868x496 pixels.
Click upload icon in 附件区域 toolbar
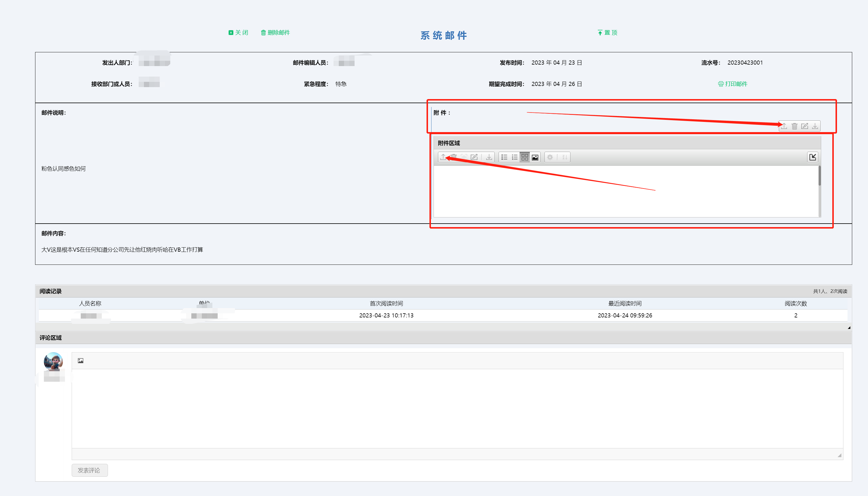pos(443,157)
